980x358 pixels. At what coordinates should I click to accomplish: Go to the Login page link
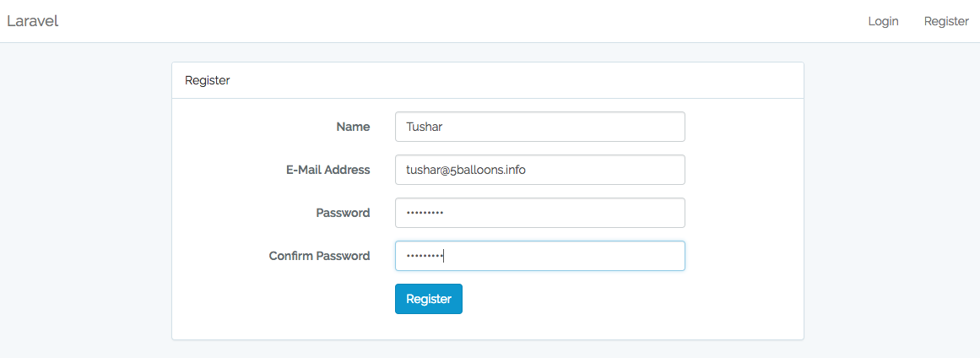[x=883, y=21]
